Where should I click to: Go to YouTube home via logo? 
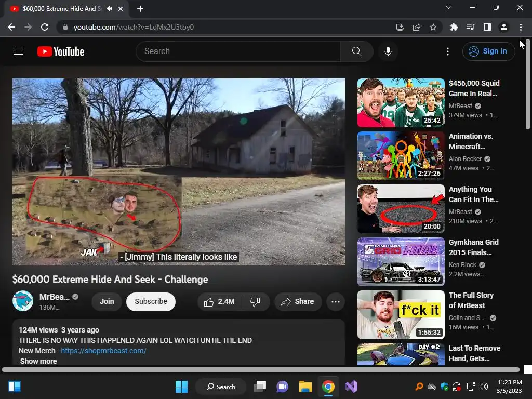pos(61,51)
